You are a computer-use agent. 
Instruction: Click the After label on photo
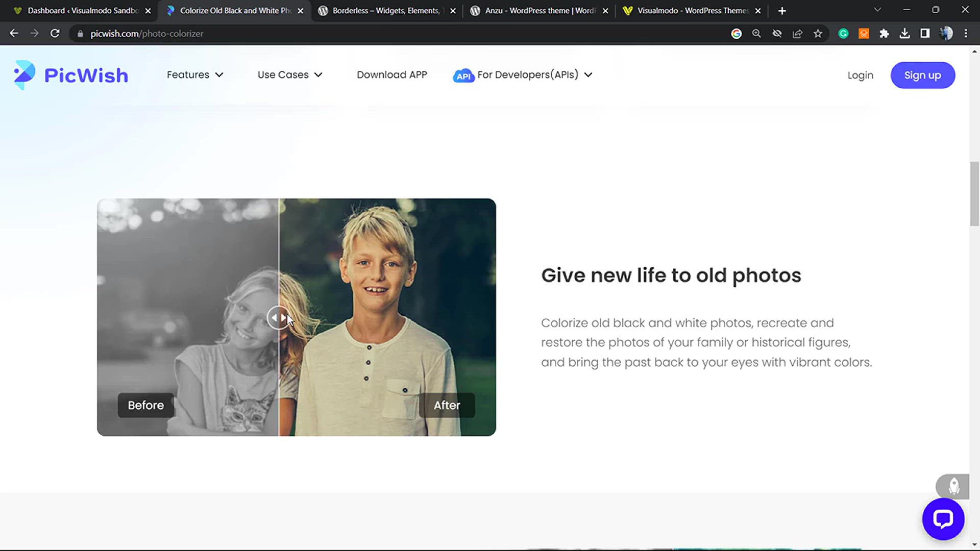coord(447,405)
